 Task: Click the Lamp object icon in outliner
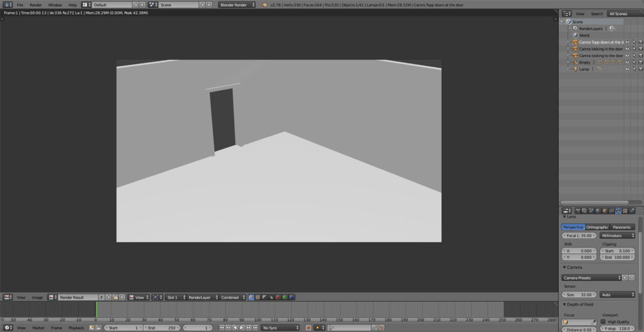tap(575, 69)
